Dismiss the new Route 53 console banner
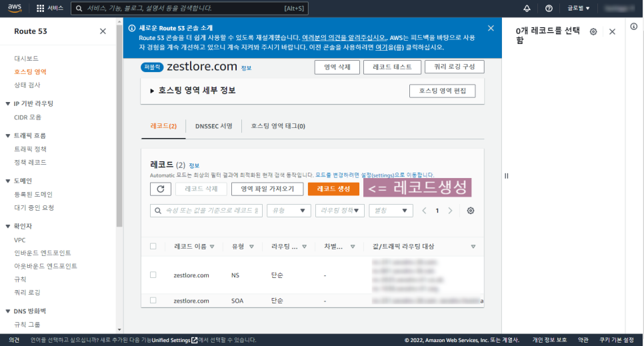 [x=491, y=29]
